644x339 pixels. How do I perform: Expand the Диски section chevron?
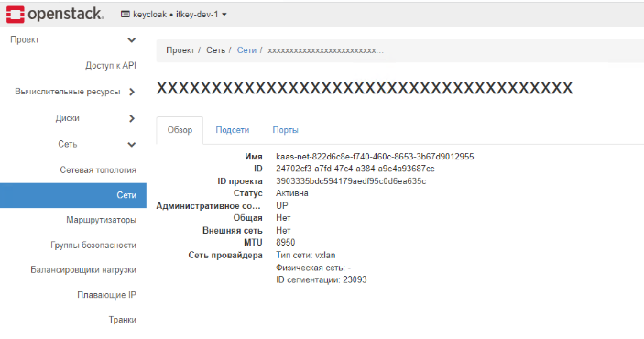[x=132, y=118]
